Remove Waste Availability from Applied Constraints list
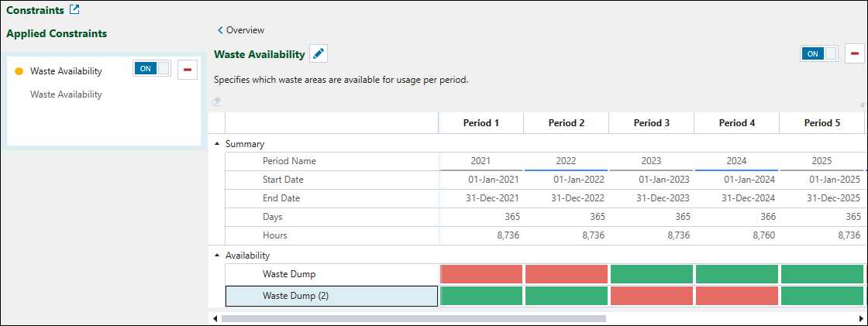Image resolution: width=868 pixels, height=326 pixels. (187, 70)
